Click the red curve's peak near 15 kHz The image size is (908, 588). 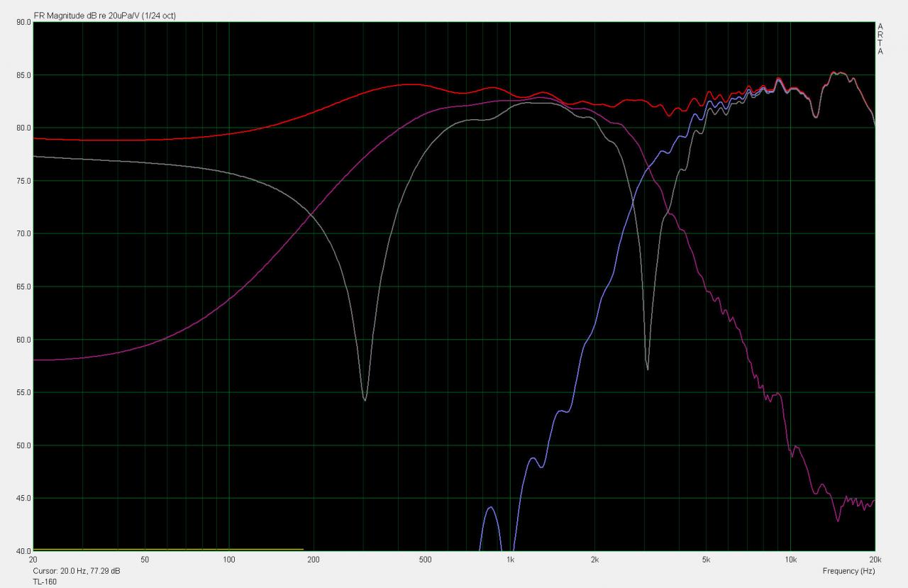(x=836, y=72)
